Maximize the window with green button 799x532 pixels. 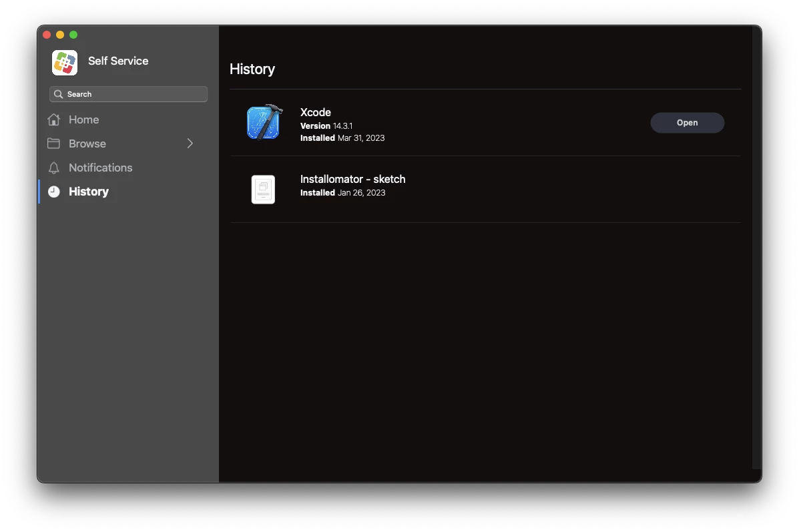[73, 35]
